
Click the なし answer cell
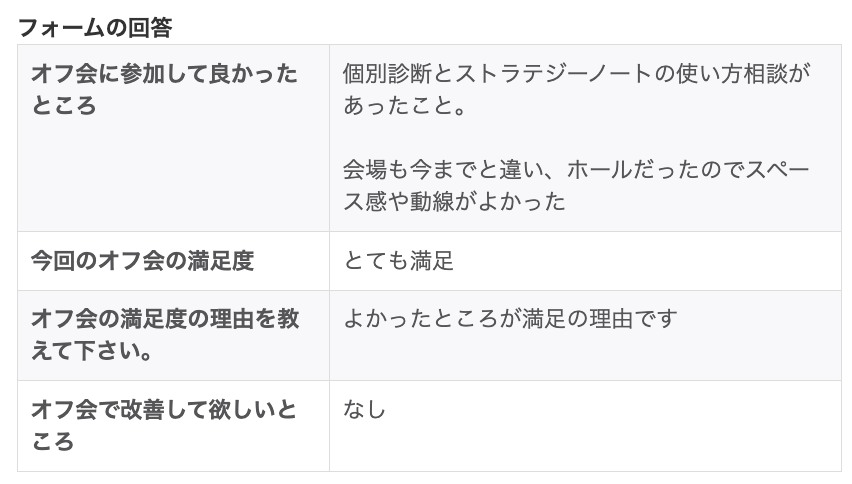pyautogui.click(x=364, y=409)
